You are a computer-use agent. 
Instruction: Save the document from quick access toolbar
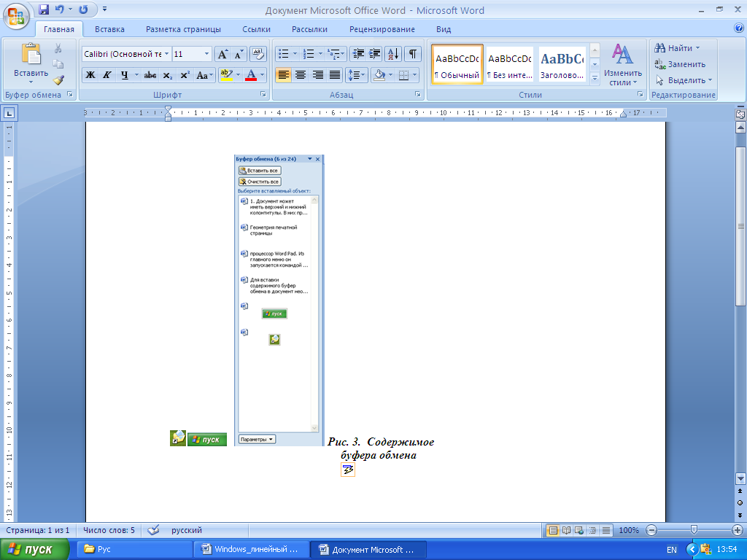(44, 9)
